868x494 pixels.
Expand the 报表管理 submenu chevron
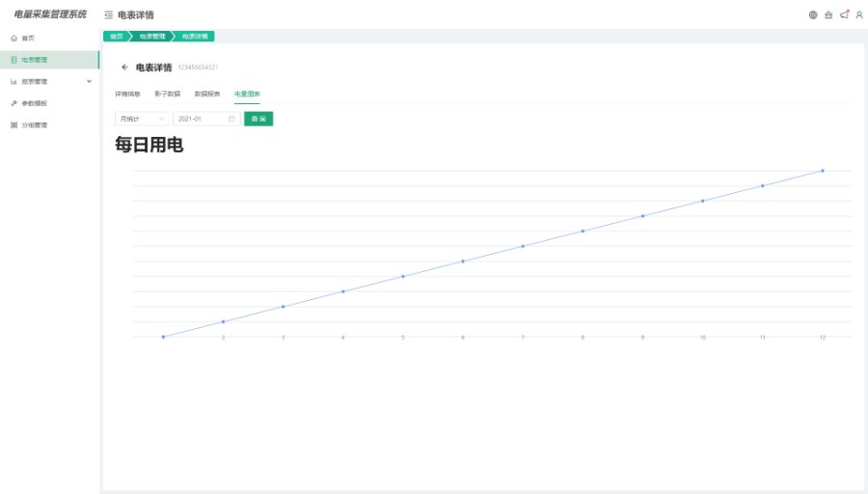point(90,81)
